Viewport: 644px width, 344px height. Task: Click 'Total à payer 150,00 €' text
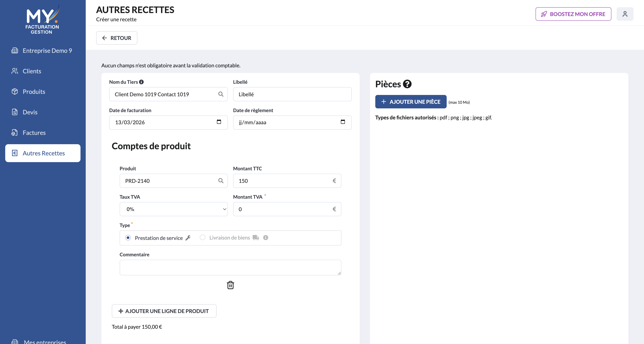click(x=137, y=327)
